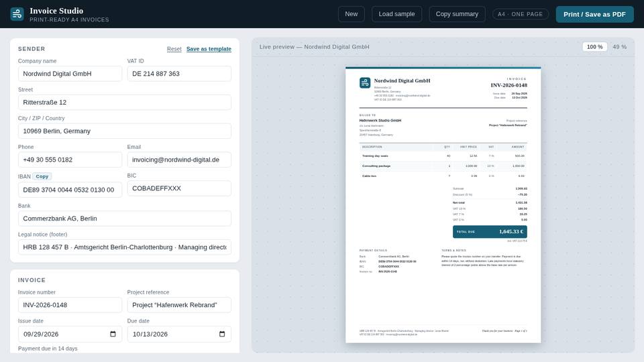The width and height of the screenshot is (644, 362).
Task: Click the Nordwind logo in invoice preview
Action: coord(365,83)
